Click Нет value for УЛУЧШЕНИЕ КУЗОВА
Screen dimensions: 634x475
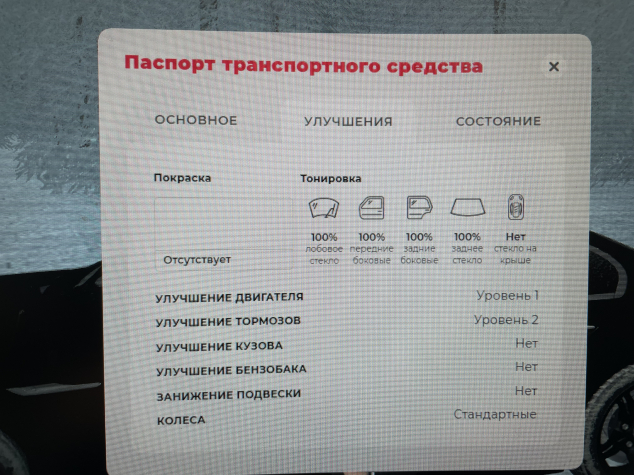(526, 344)
